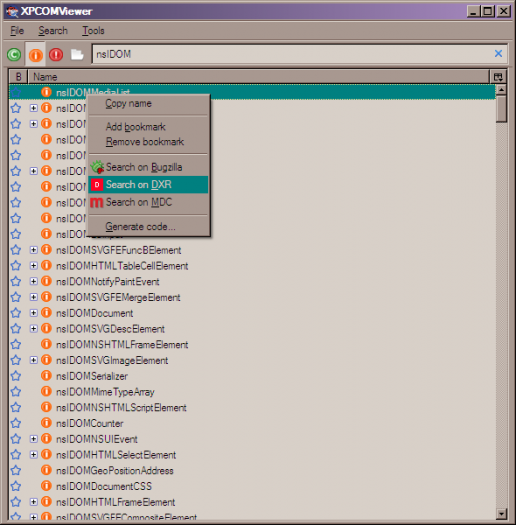The height and width of the screenshot is (525, 516).
Task: Click the green Classes filter icon
Action: point(14,54)
